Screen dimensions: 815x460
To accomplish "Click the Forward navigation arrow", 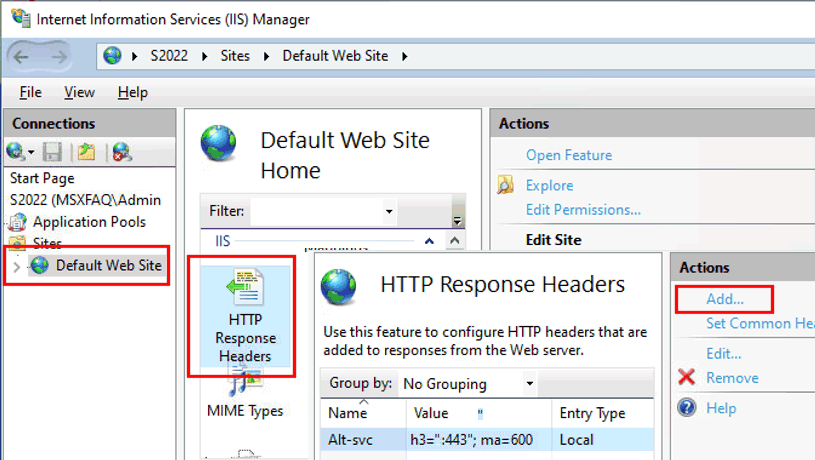I will click(x=59, y=56).
